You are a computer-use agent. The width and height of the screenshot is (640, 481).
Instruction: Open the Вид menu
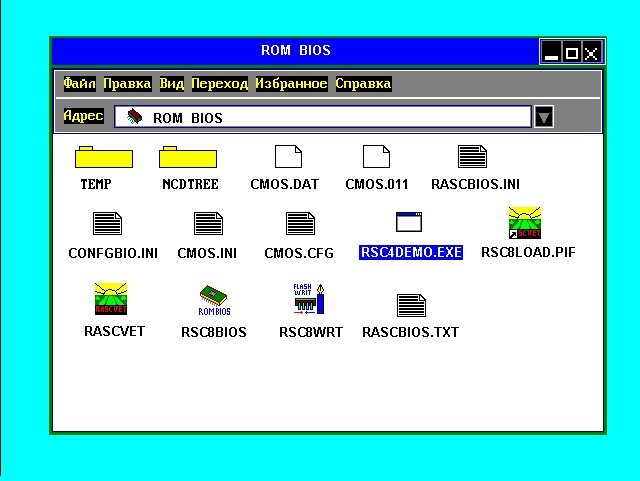click(171, 84)
